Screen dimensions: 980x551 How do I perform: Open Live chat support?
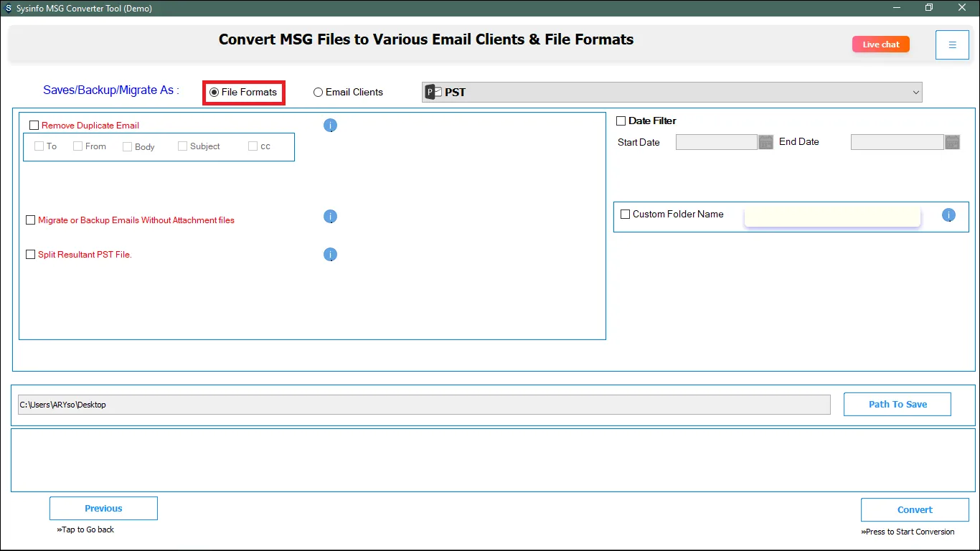tap(881, 44)
